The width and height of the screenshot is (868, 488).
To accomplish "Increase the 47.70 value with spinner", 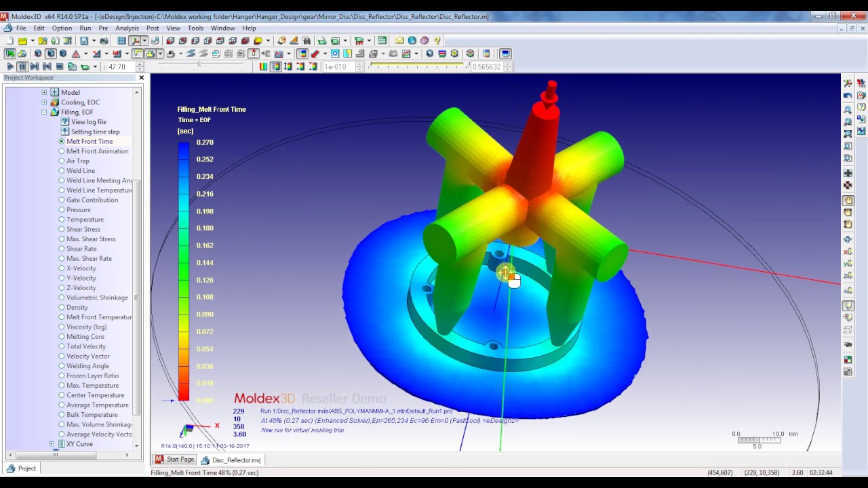I will pos(140,64).
